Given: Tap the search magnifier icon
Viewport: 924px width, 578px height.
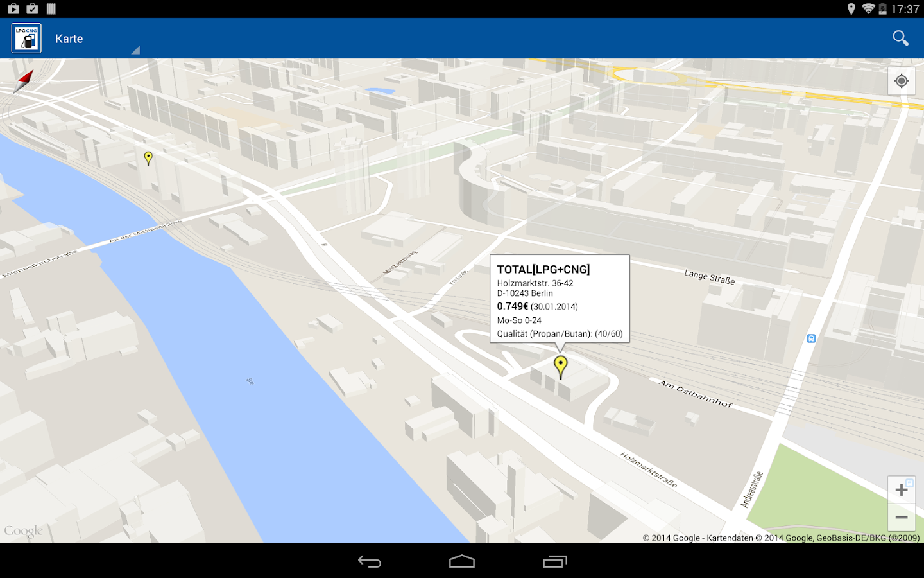Looking at the screenshot, I should (900, 39).
